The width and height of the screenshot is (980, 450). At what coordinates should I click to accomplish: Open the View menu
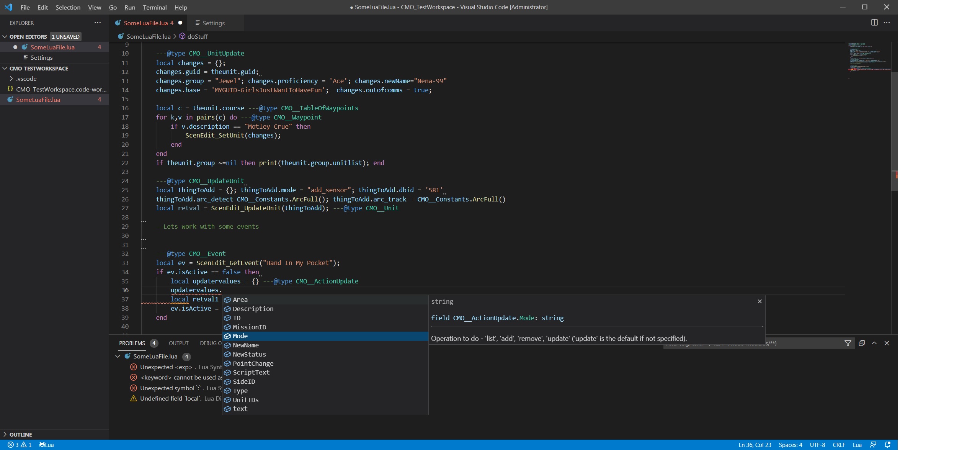tap(95, 7)
